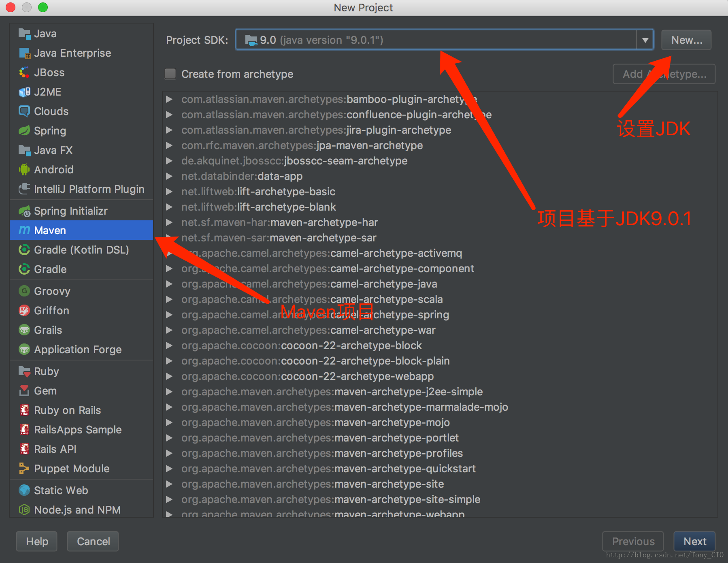Click the New... SDK button

[x=686, y=40]
